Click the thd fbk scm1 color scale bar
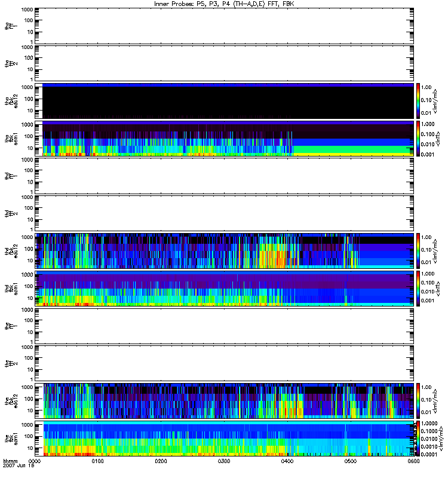This screenshot has height=478, width=448. click(x=418, y=289)
